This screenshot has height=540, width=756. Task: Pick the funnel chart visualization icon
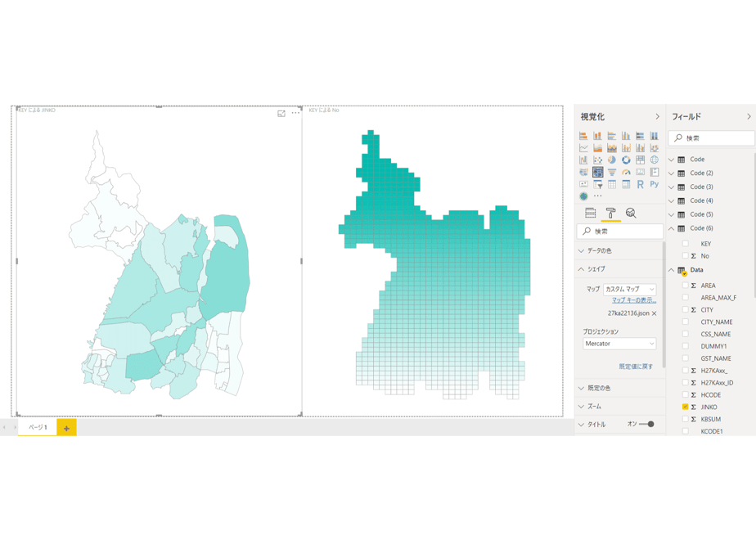[612, 172]
